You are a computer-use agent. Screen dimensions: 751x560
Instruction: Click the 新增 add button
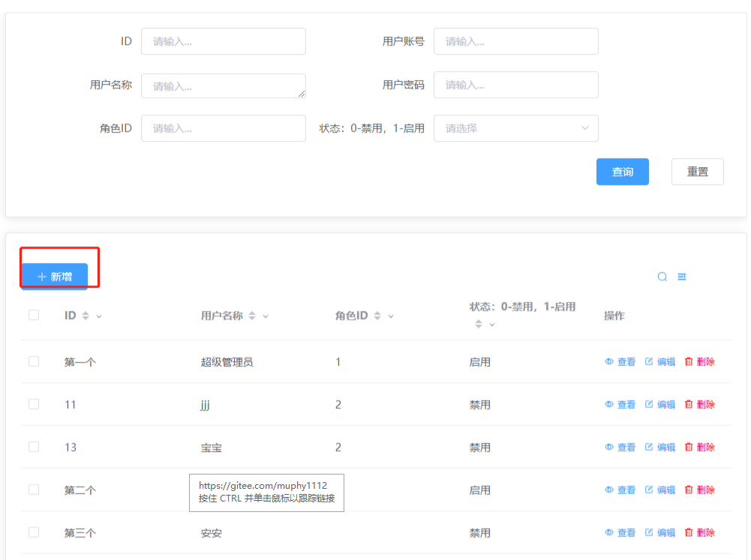[55, 277]
